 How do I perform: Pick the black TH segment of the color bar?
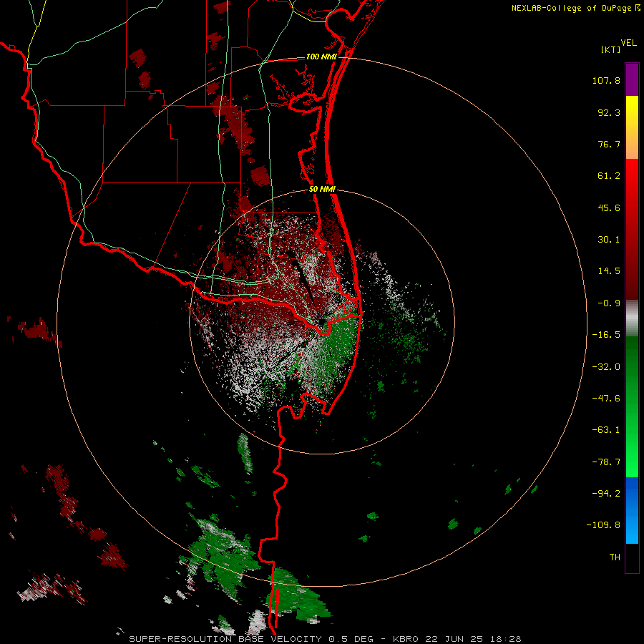click(x=632, y=557)
